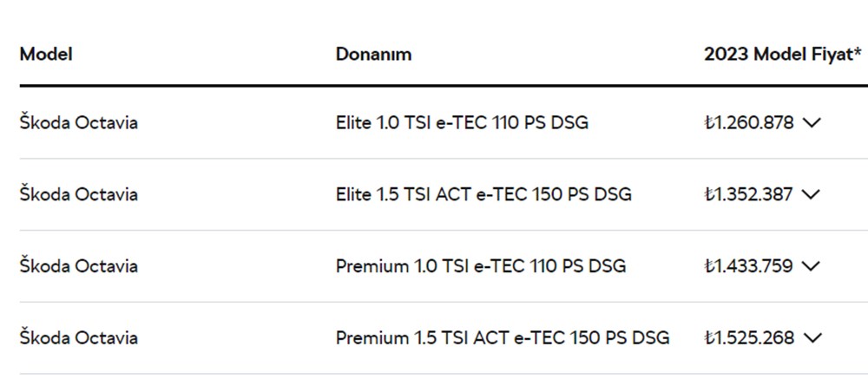This screenshot has height=392, width=868.
Task: Select the 2023 Model Fiyat* header
Action: tap(783, 54)
